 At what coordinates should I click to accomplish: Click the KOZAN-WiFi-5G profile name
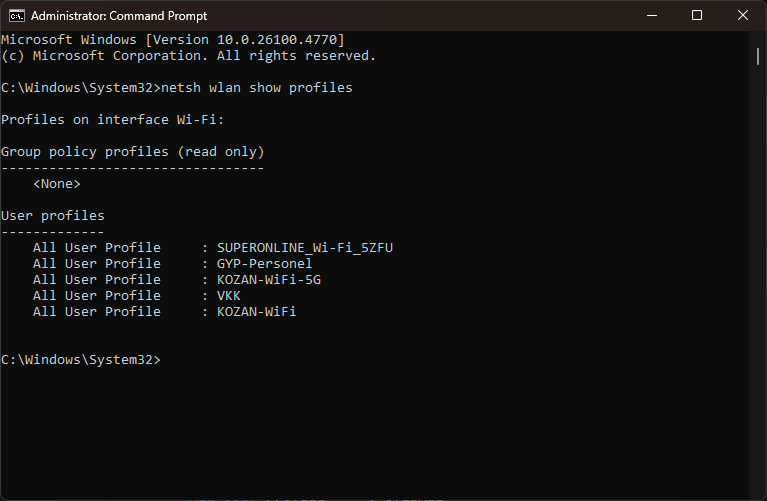tap(269, 279)
